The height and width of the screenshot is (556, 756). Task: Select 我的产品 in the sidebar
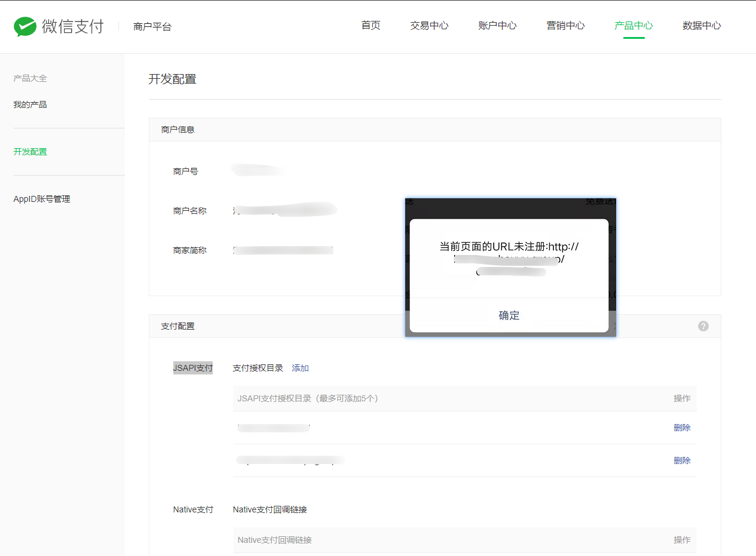point(30,105)
